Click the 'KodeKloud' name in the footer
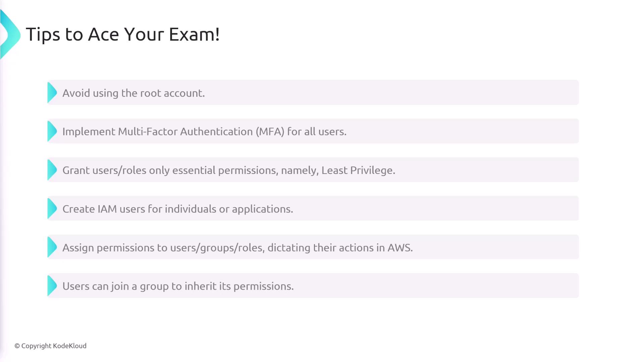 70,346
